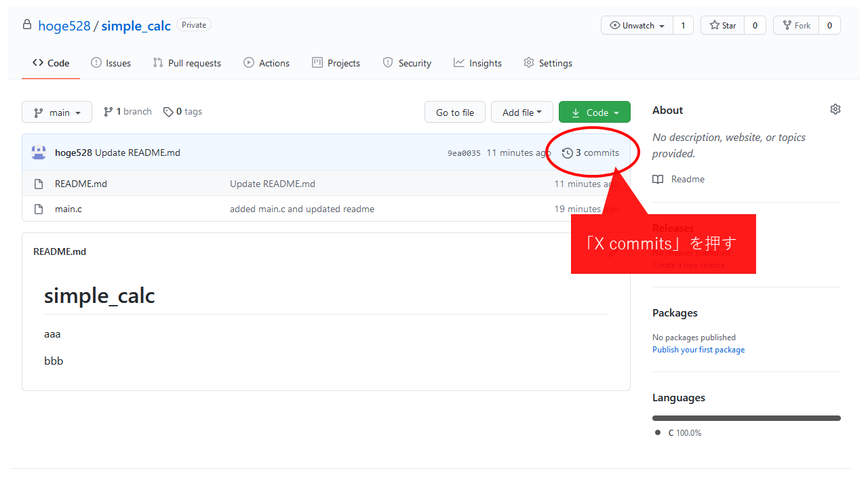Click the tags icon showing 0 tags

click(x=168, y=112)
